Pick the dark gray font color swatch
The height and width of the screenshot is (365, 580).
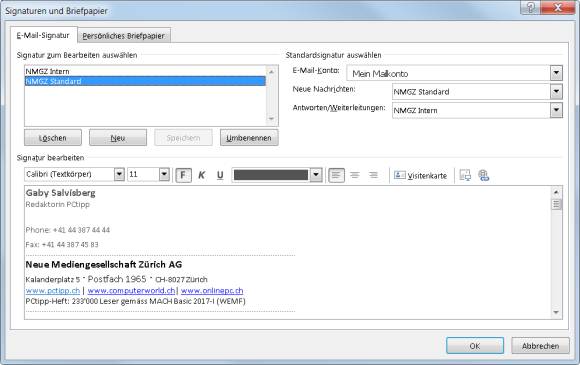pyautogui.click(x=271, y=175)
